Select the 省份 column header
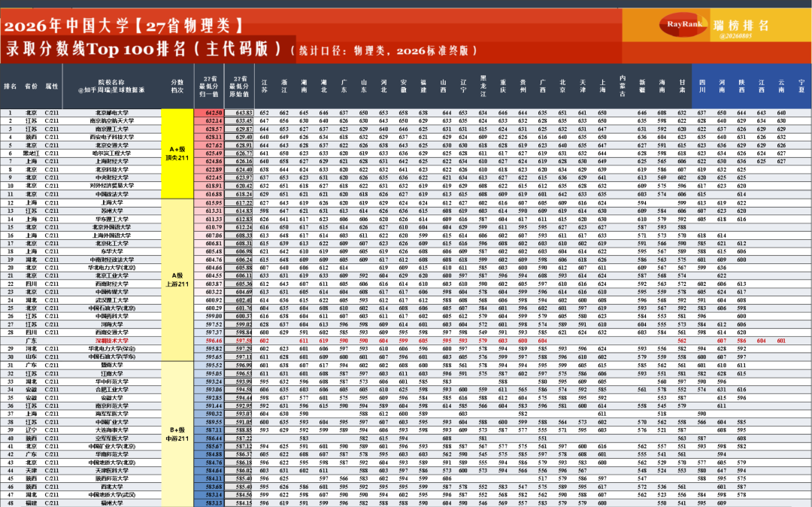 (x=31, y=87)
